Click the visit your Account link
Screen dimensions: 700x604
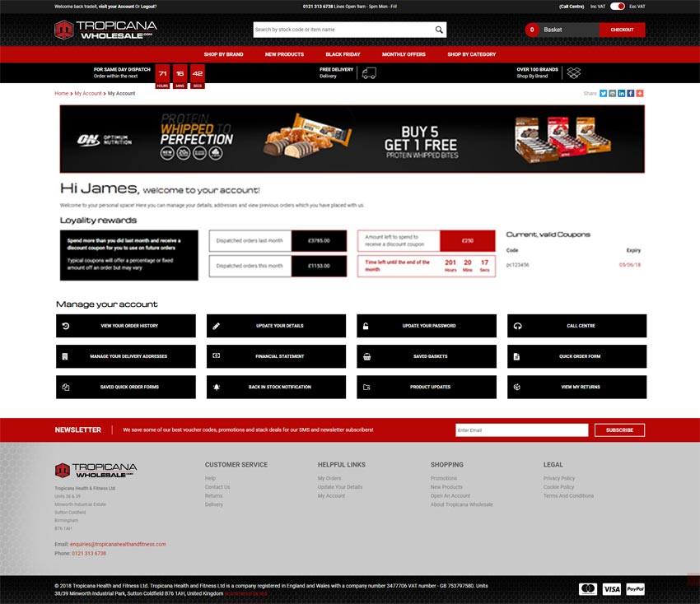tap(116, 7)
